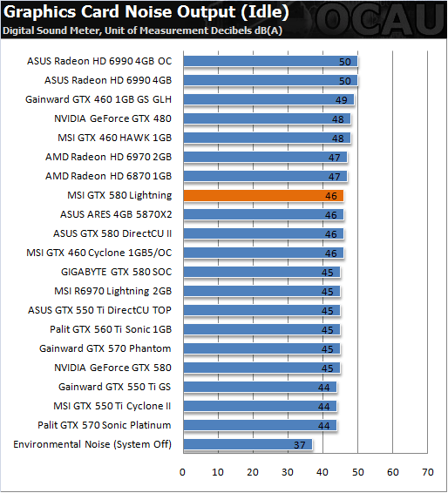Click the Graphics Card Noise Output title
Screen dimensions: 448x493
[x=146, y=12]
